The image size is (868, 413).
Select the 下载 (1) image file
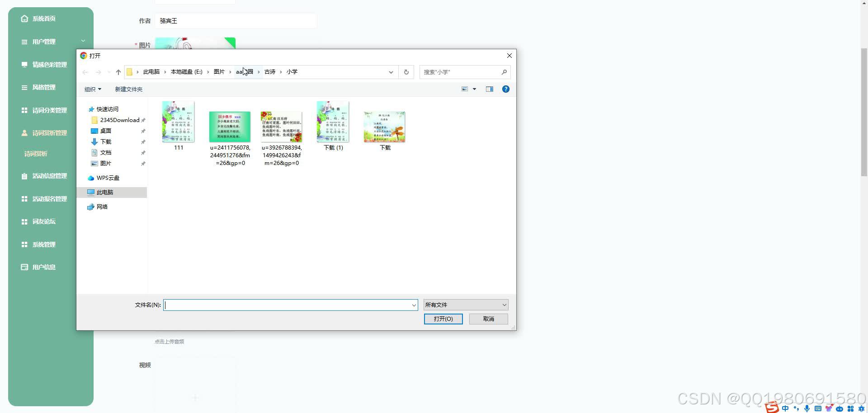click(333, 126)
